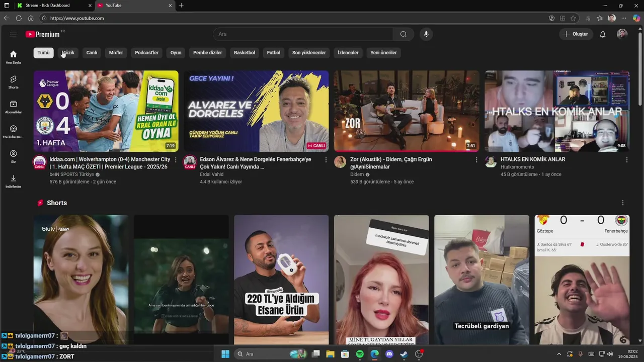
Task: Open more options for Edson Álvarez live video
Action: click(x=326, y=160)
